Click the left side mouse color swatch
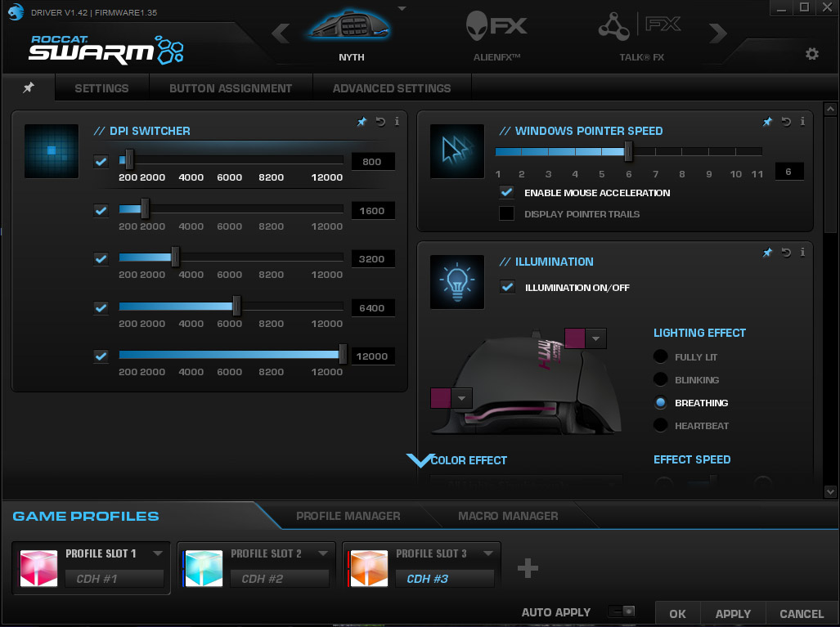This screenshot has width=840, height=627. (x=441, y=398)
